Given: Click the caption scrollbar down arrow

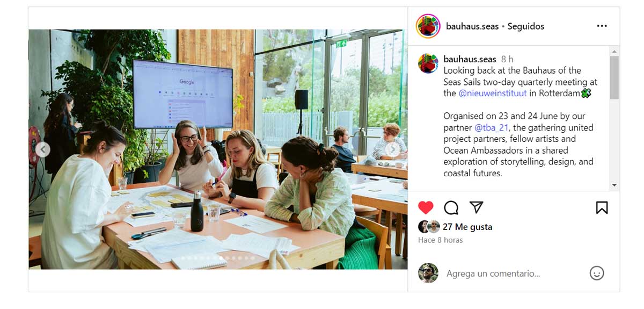Looking at the screenshot, I should [x=614, y=185].
